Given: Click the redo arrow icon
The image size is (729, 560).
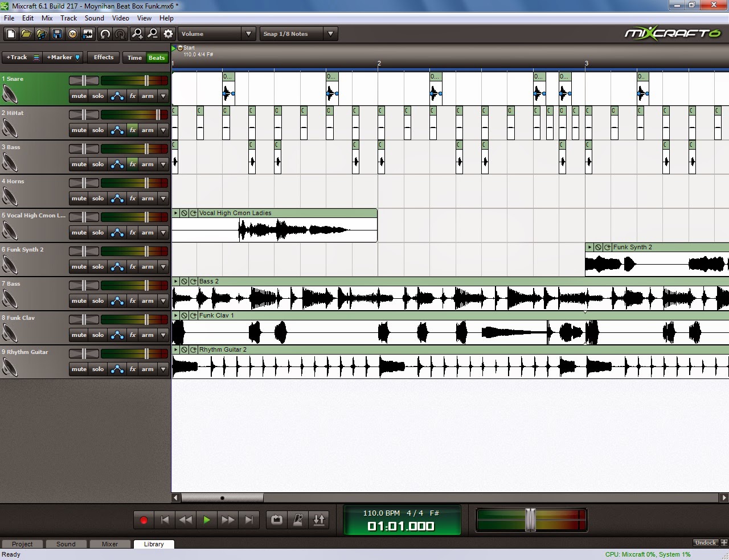Looking at the screenshot, I should tap(120, 34).
